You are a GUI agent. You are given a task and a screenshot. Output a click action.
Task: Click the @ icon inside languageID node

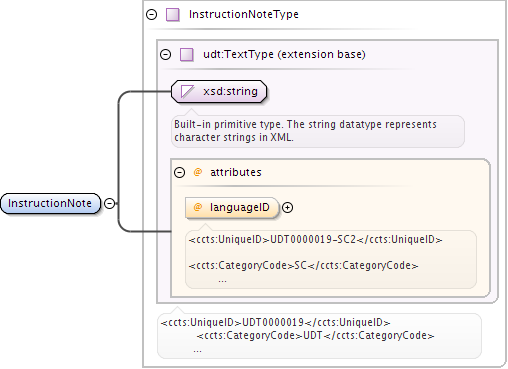pos(198,207)
